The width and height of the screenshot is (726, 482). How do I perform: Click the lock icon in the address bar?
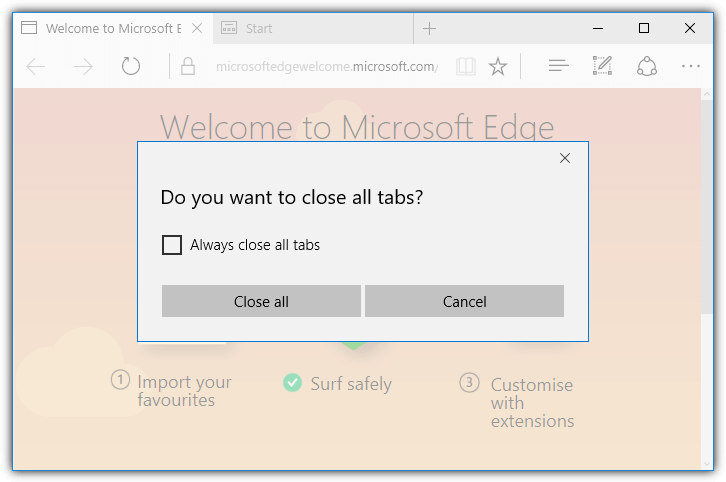(188, 66)
